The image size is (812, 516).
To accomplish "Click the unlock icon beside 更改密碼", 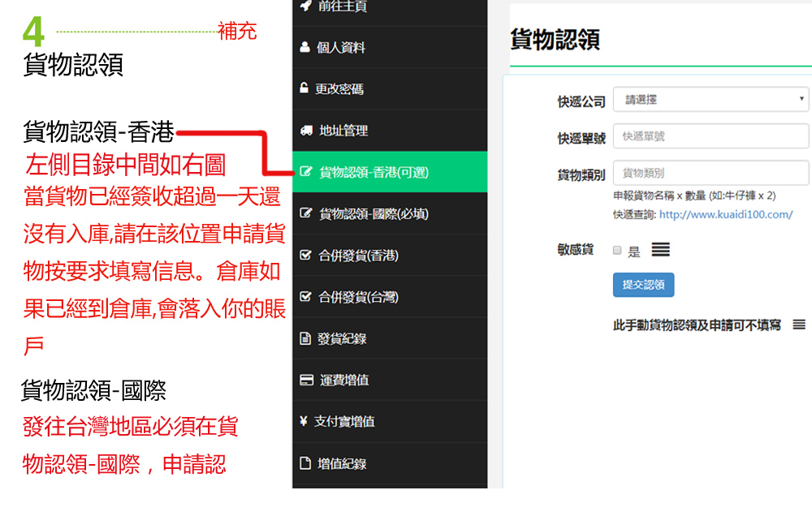I will click(304, 88).
